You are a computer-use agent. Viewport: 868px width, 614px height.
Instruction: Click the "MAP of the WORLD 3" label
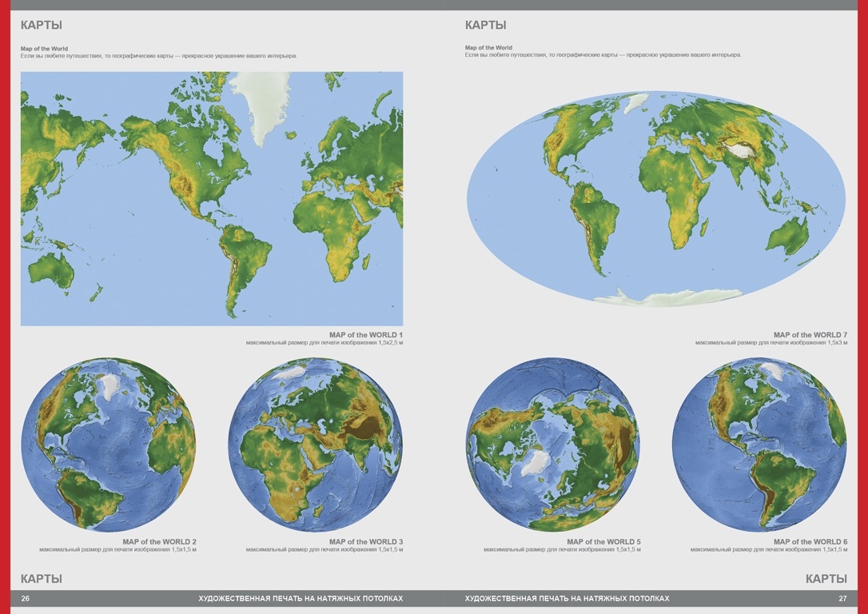coord(365,542)
